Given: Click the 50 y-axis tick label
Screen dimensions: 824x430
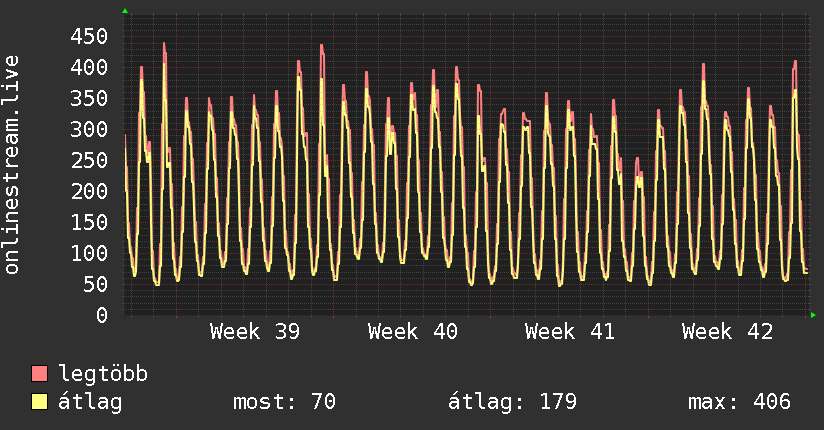Looking at the screenshot, I should click(95, 284).
